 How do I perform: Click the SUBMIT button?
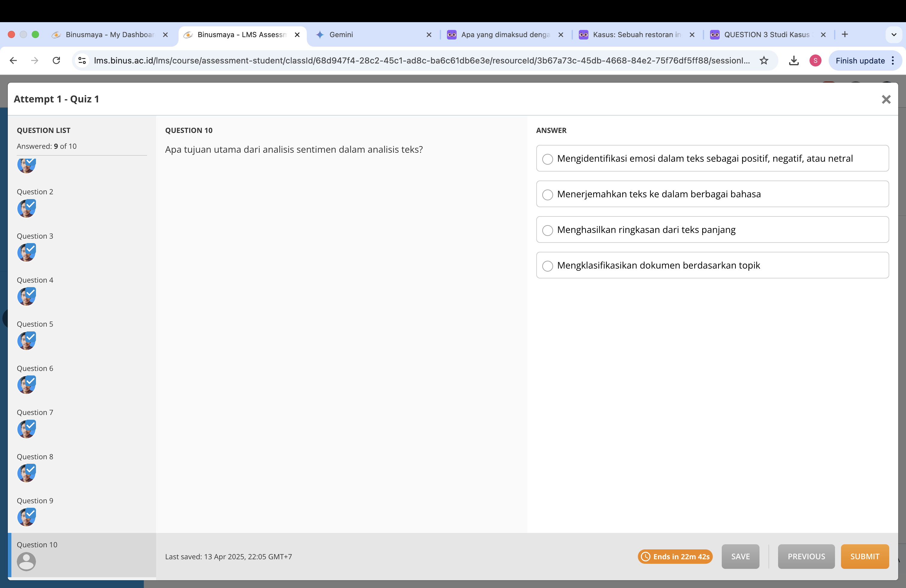pos(865,557)
